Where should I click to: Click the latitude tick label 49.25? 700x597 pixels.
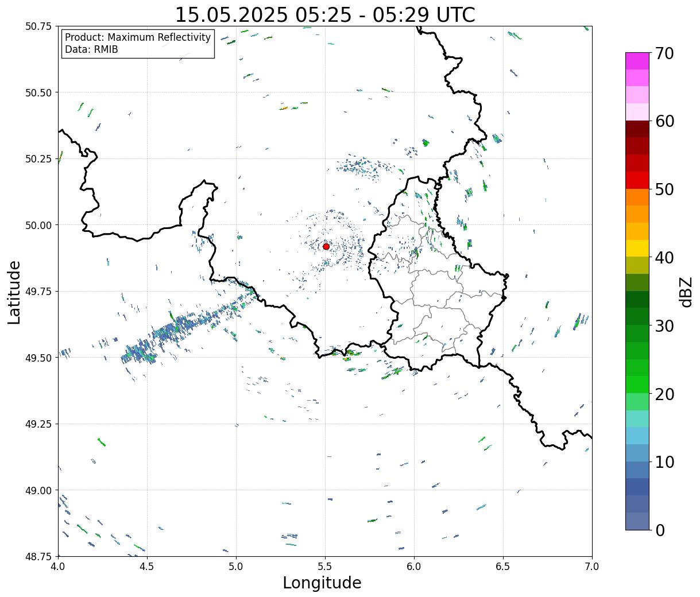[x=38, y=424]
